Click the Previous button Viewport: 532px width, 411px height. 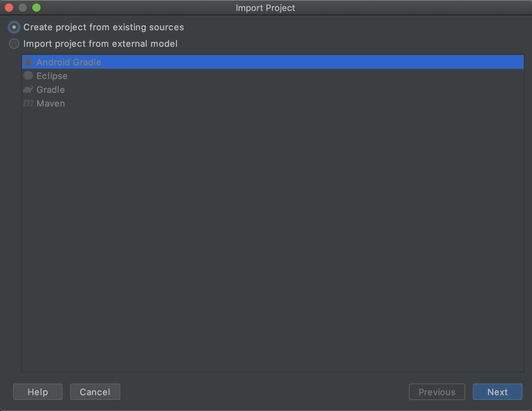[x=437, y=392]
